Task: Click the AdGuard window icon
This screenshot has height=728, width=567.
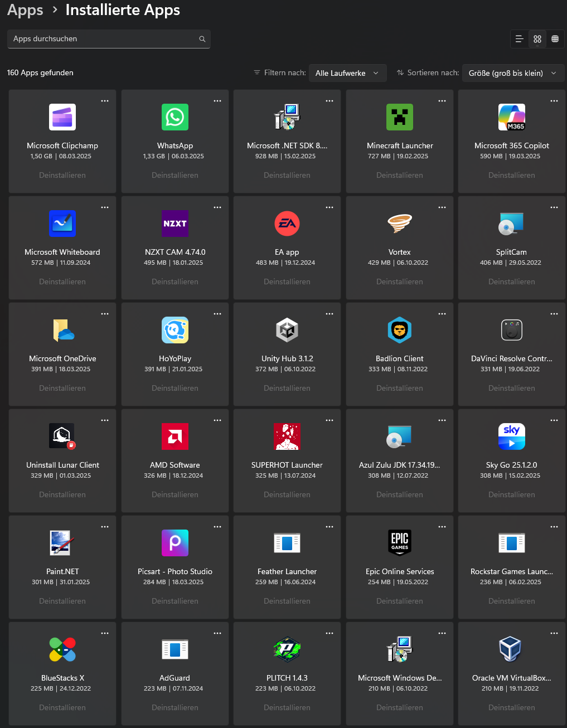Action: coord(175,649)
